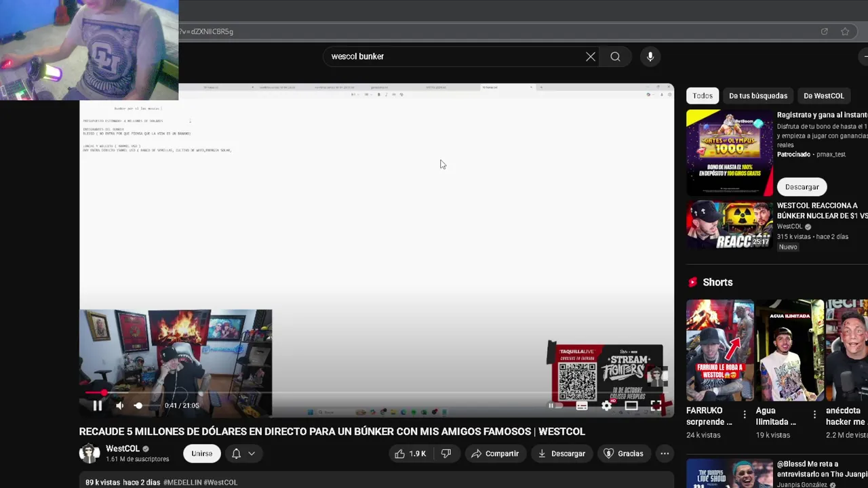Click the '89 k vistas hace 2 días' text
This screenshot has width=868, height=488.
coord(123,483)
